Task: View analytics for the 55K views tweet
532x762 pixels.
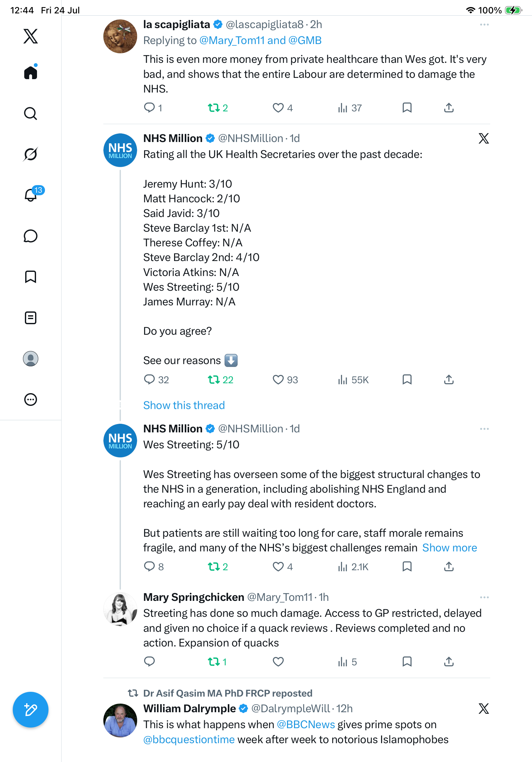Action: tap(353, 379)
